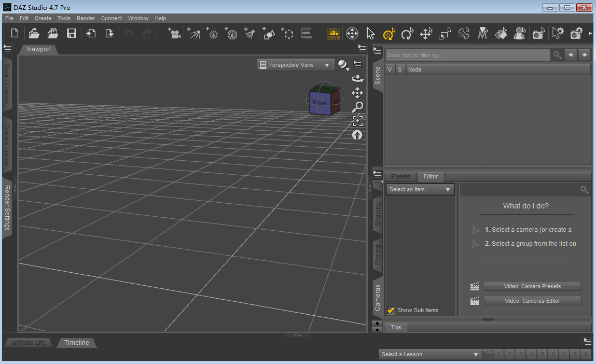This screenshot has height=364, width=596.
Task: Create a new scene file
Action: click(15, 33)
